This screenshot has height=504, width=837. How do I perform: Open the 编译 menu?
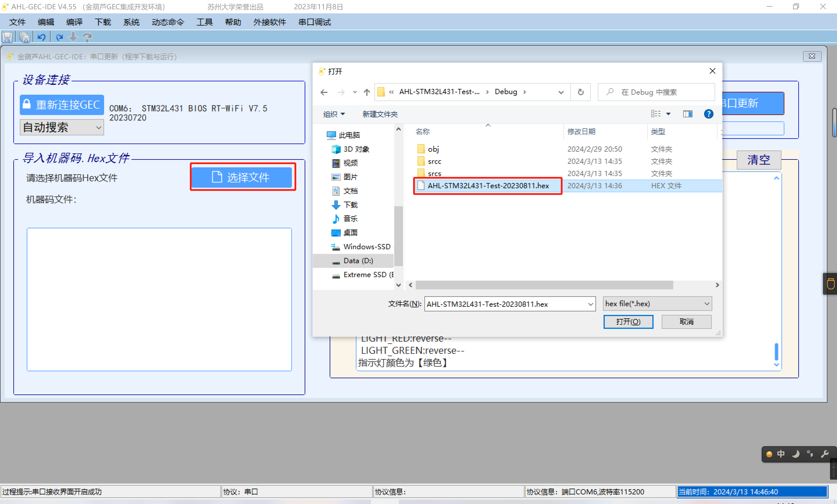[74, 22]
